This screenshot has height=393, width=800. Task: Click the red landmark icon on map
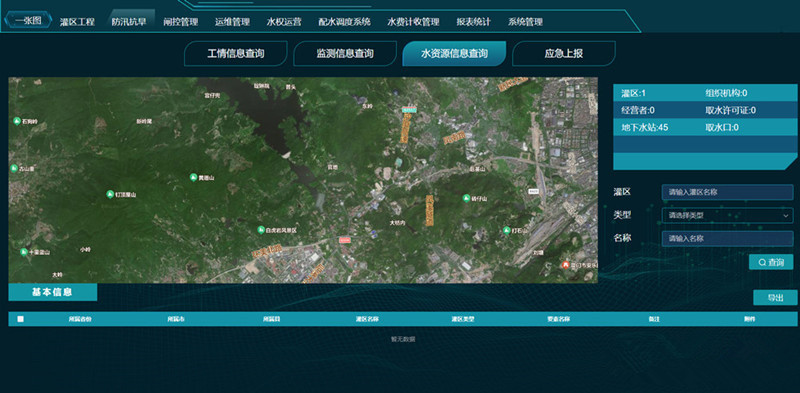point(565,265)
